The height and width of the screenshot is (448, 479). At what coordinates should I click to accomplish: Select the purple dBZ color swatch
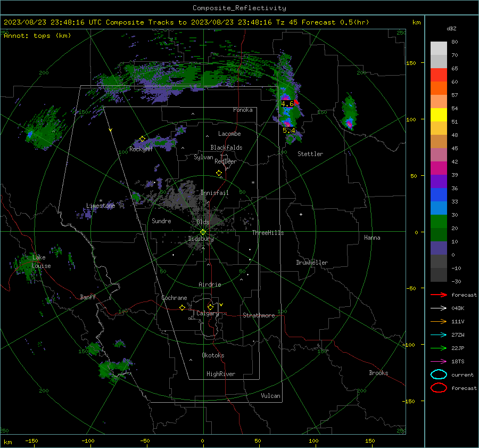pos(439,181)
